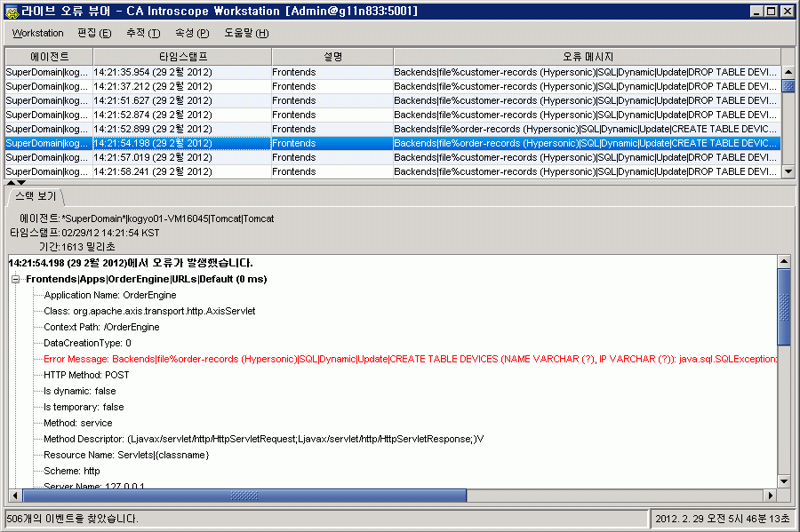Sort by the 타임스탬프 column header
This screenshot has height=532, width=800.
pyautogui.click(x=182, y=57)
